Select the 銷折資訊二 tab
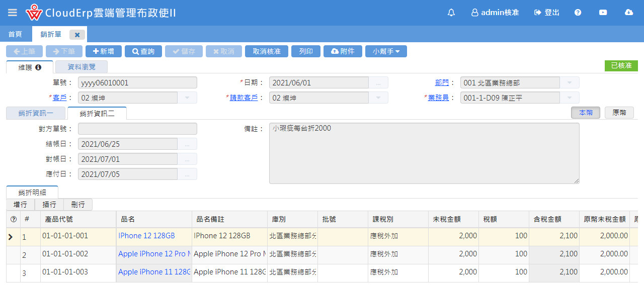Image resolution: width=644 pixels, height=285 pixels. (97, 113)
